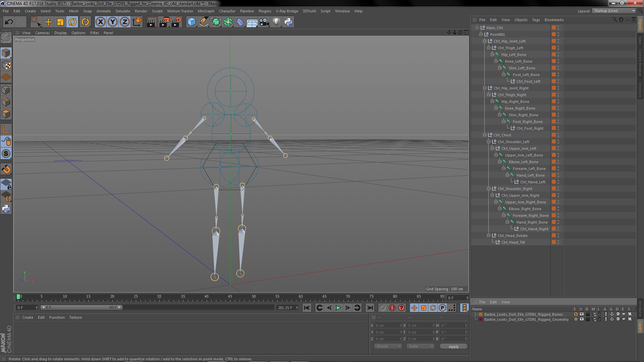Add a Cube primitive object
644x362 pixels.
192,22
